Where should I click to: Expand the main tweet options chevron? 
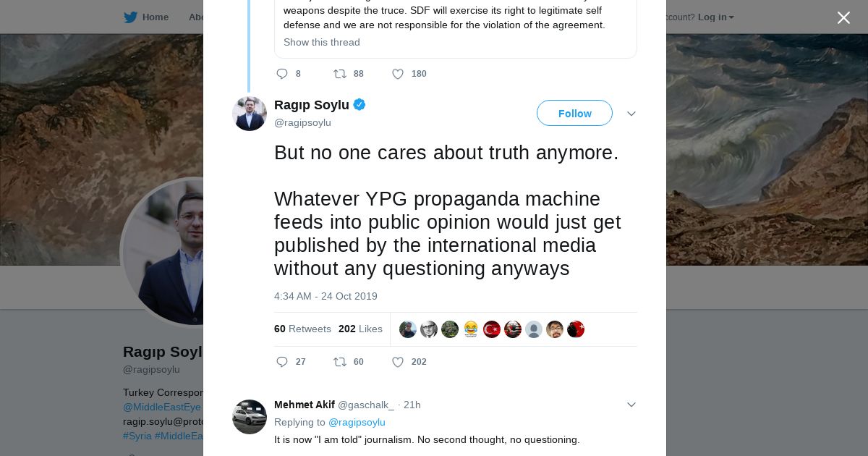631,114
